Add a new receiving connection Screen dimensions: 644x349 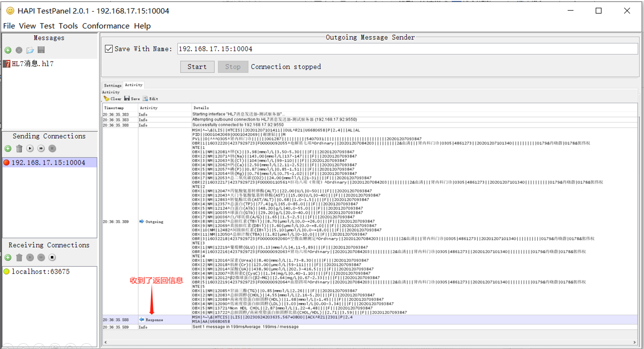click(8, 257)
